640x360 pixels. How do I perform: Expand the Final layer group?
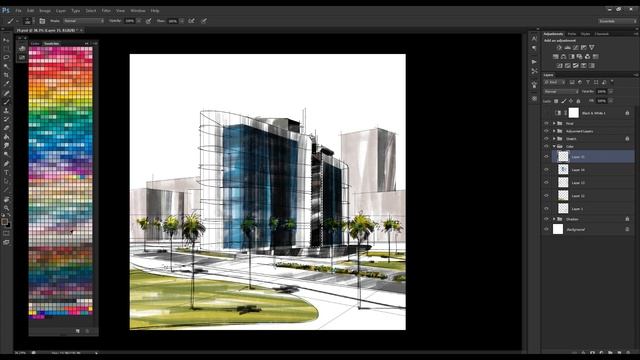click(x=554, y=123)
